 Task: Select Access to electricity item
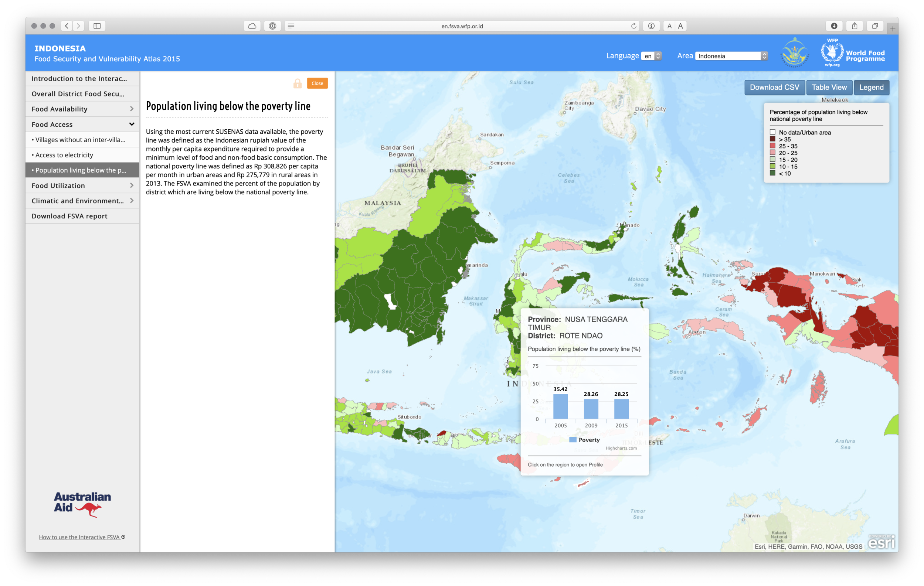[x=82, y=155]
